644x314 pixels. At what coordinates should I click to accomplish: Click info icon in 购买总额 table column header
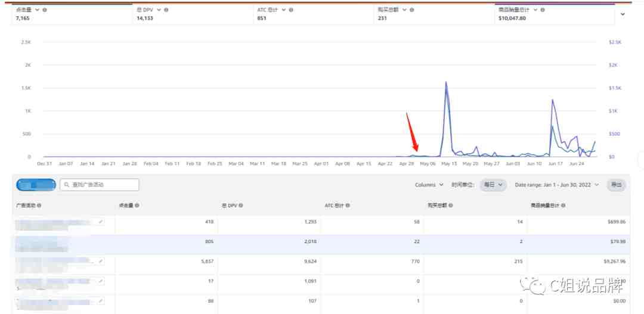coord(451,205)
